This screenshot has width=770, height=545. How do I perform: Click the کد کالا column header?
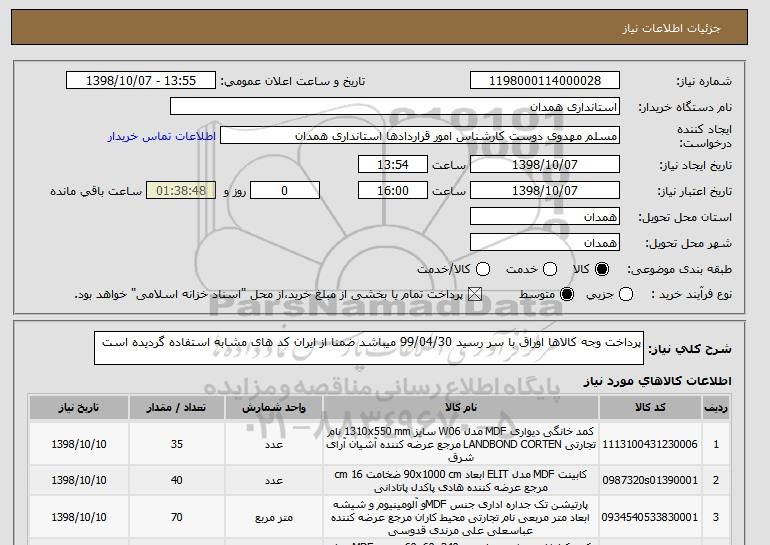click(650, 408)
